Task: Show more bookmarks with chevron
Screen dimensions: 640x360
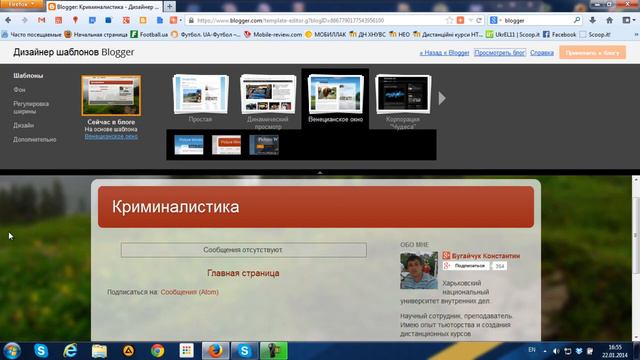Action: pos(635,35)
